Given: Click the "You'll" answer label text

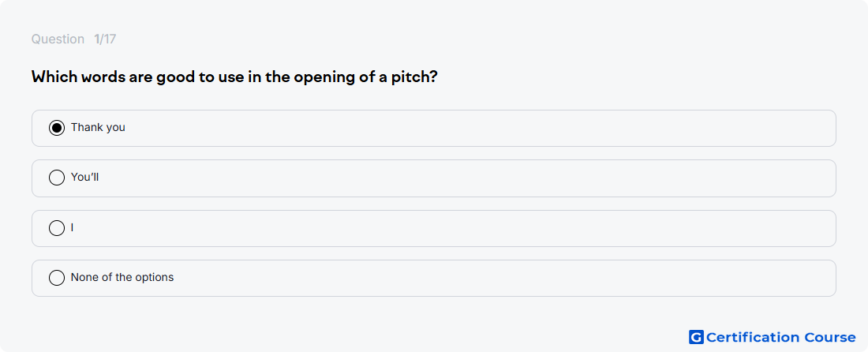Looking at the screenshot, I should (x=84, y=178).
